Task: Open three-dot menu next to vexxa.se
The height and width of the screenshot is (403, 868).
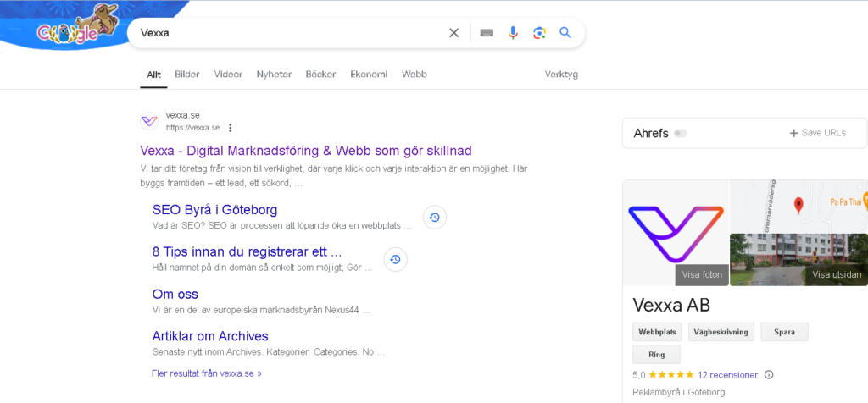Action: (x=231, y=128)
